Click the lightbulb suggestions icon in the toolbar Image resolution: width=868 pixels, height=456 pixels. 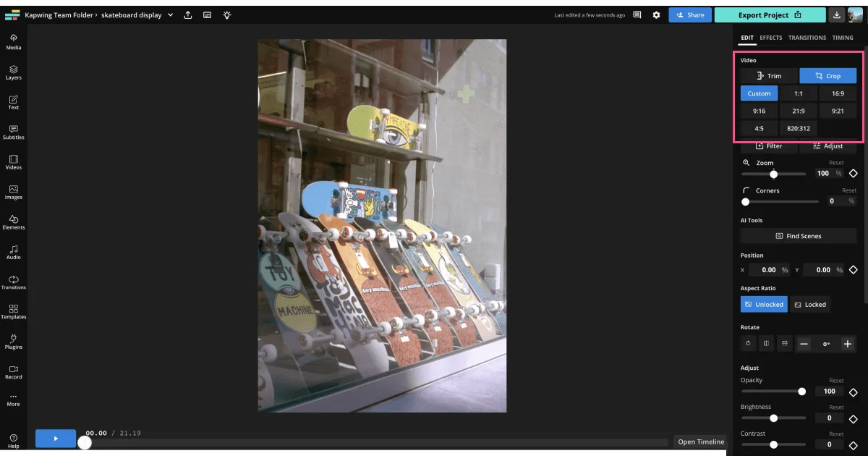(226, 14)
